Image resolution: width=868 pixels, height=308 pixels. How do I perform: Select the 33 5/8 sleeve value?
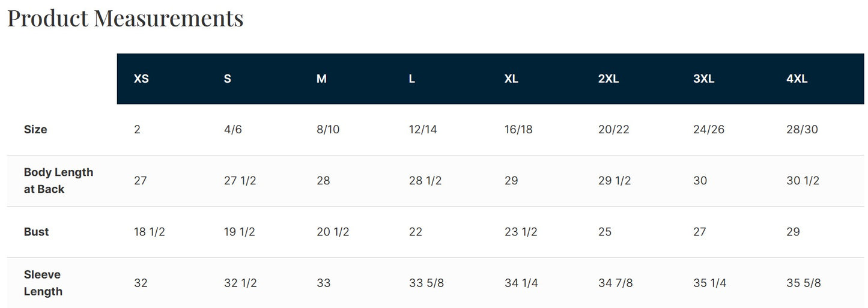426,283
